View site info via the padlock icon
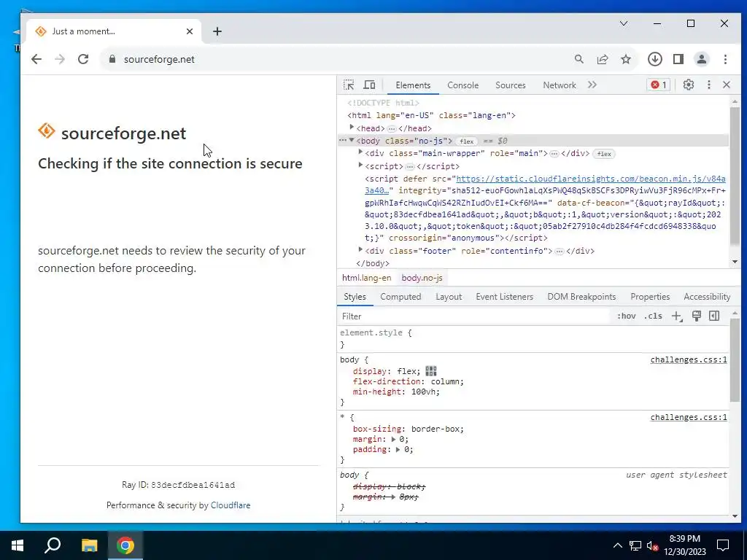The image size is (747, 560). pos(112,59)
